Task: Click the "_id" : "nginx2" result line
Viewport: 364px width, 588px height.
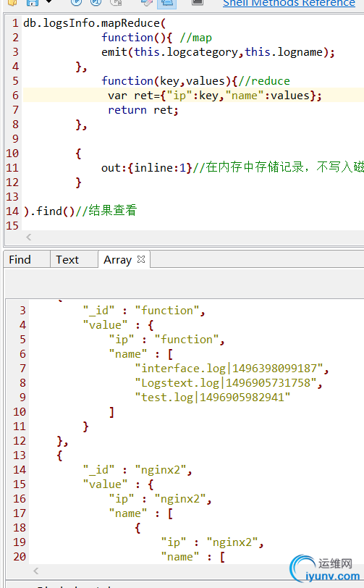Action: [x=137, y=470]
